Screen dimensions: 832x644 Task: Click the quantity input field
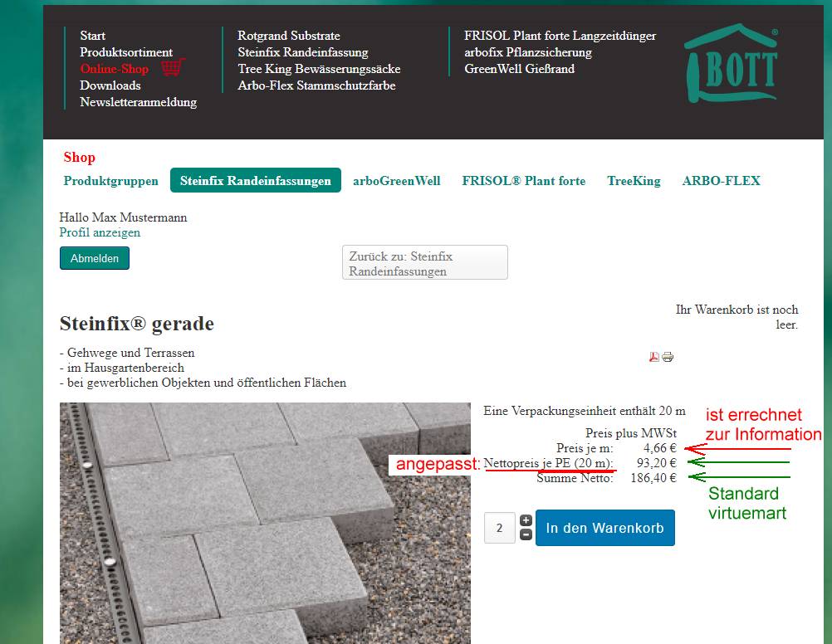[500, 528]
